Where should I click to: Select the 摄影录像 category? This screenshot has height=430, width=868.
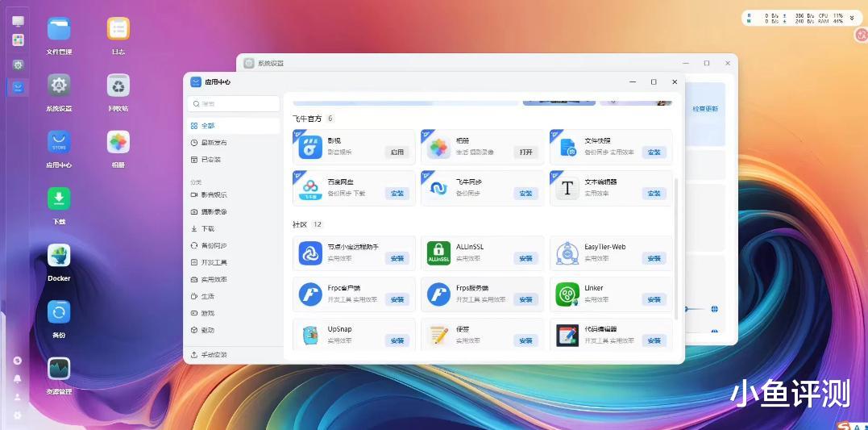(234, 211)
